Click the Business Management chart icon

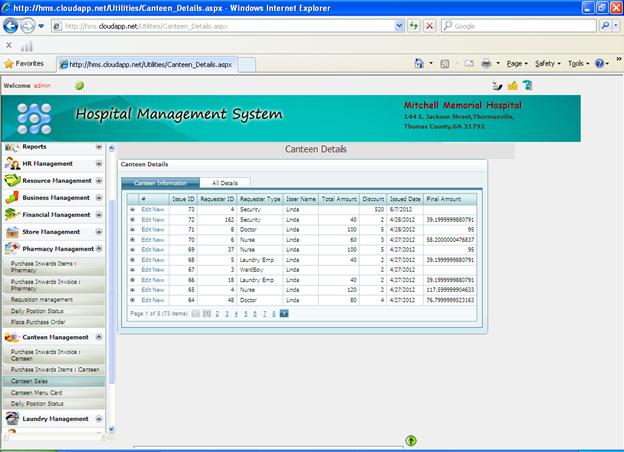[x=12, y=197]
